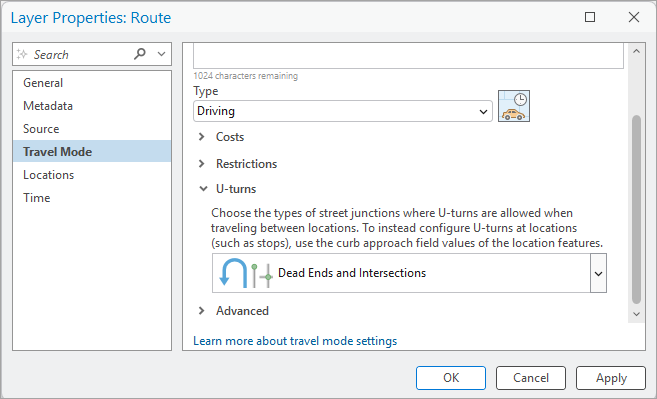Viewport: 657px width, 399px height.
Task: Click the U-turn policy icon
Action: (x=246, y=273)
